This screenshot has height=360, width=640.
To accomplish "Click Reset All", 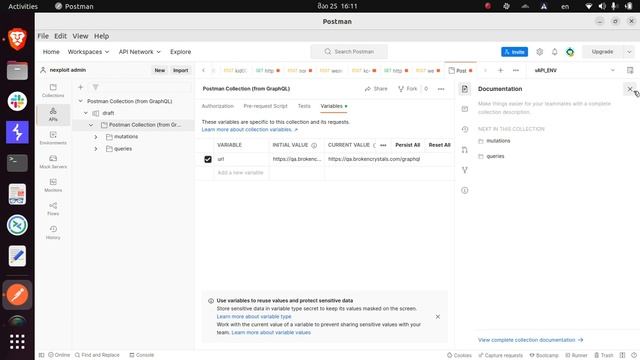I will pyautogui.click(x=439, y=145).
